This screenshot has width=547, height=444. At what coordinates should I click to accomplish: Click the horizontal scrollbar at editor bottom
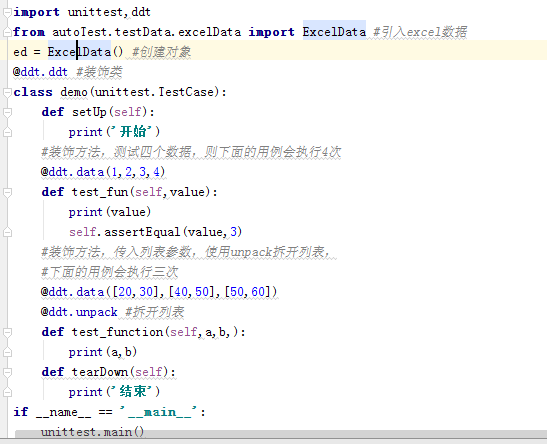[281, 434]
